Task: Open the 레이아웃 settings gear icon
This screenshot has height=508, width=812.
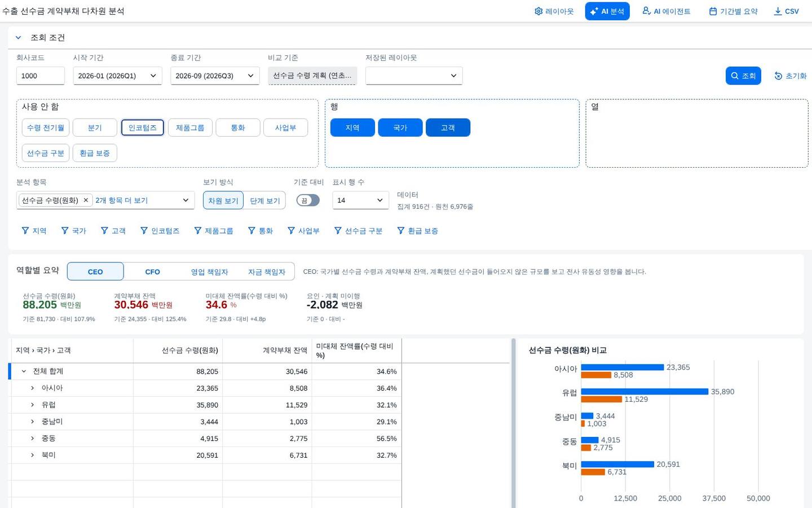Action: pos(553,11)
